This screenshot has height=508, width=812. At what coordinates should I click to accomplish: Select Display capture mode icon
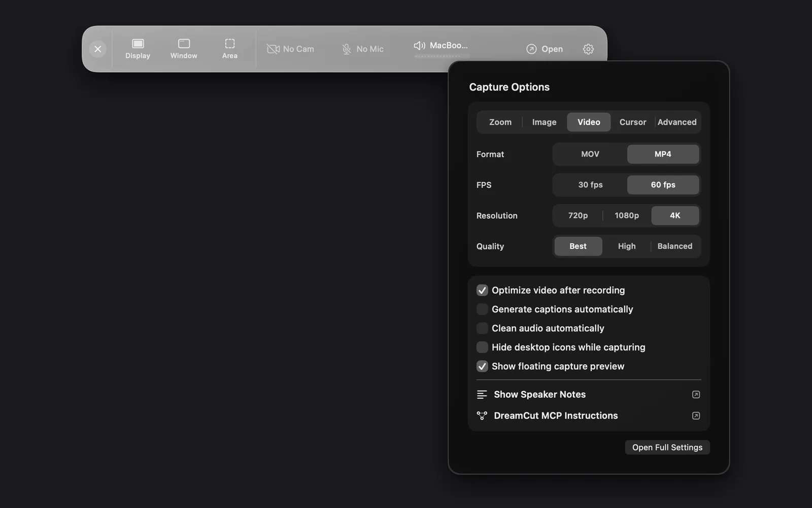tap(138, 44)
